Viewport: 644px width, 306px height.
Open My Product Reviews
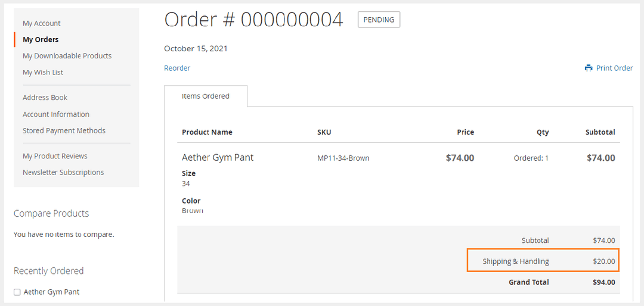pos(55,156)
